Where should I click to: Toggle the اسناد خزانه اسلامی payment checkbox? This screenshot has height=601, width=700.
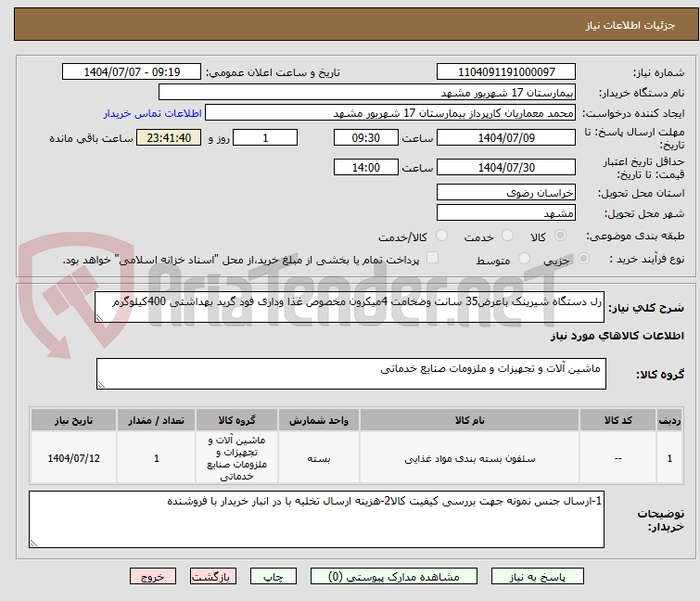pyautogui.click(x=432, y=259)
